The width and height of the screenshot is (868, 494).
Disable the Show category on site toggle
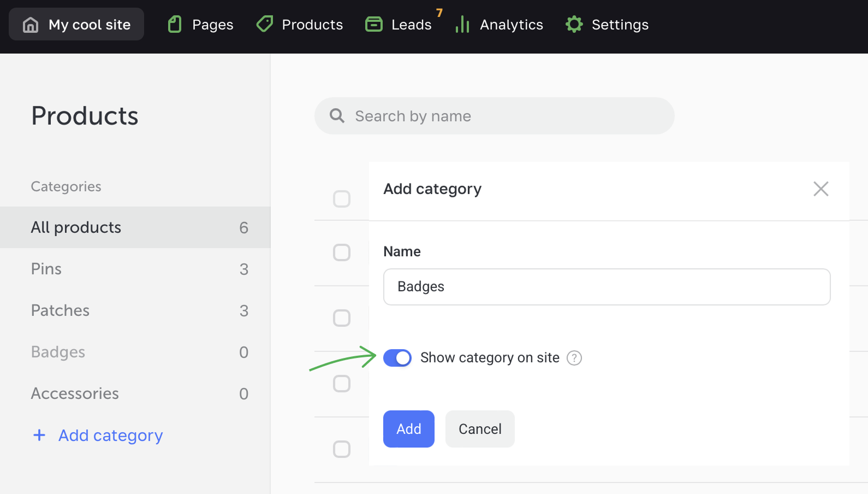(x=397, y=358)
